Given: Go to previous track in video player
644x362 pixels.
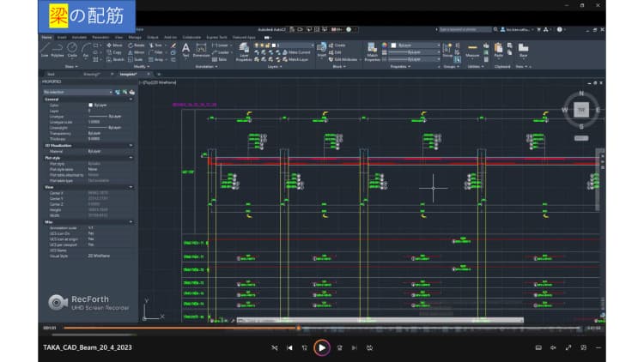Looking at the screenshot, I should pos(289,347).
